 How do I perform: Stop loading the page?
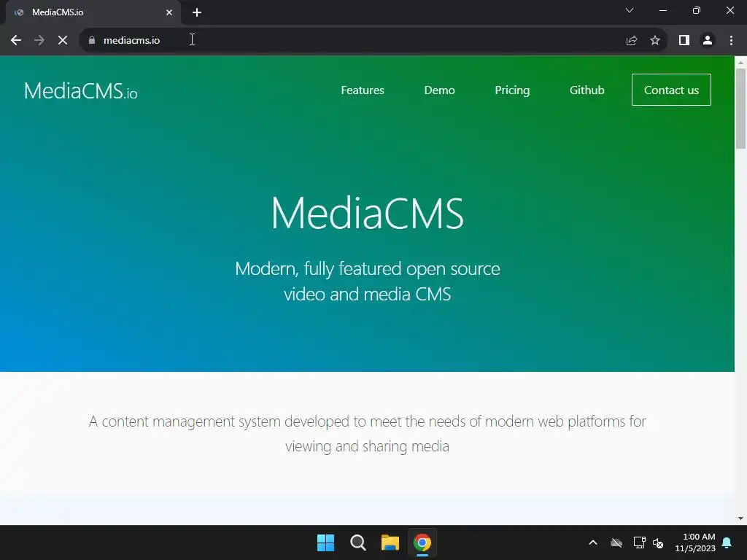coord(63,41)
